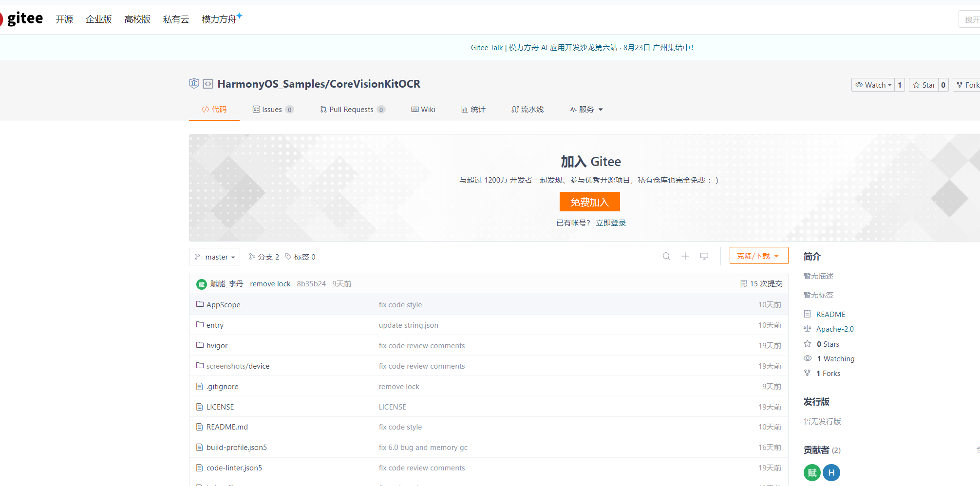Open the Apache-2.0 license link

click(x=835, y=329)
